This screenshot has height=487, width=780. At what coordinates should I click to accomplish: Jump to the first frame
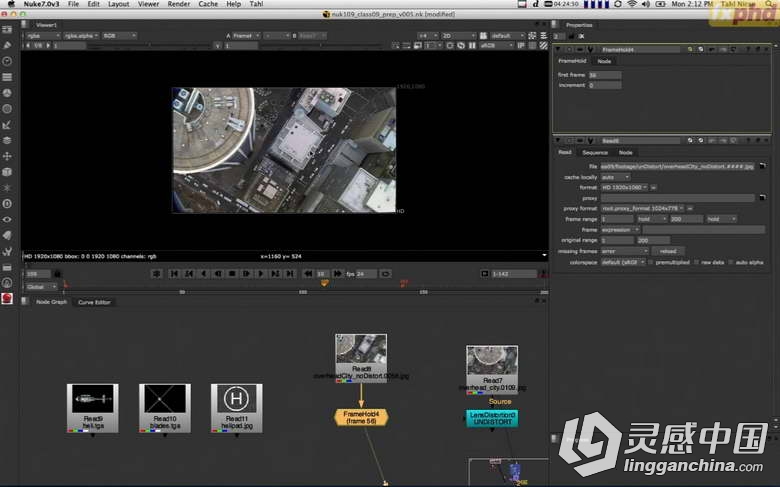click(174, 274)
